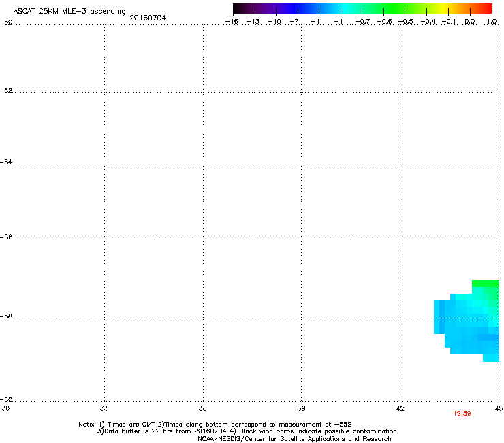This screenshot has height=443, width=504.
Task: Click the -50 latitude axis label
Action: point(6,22)
